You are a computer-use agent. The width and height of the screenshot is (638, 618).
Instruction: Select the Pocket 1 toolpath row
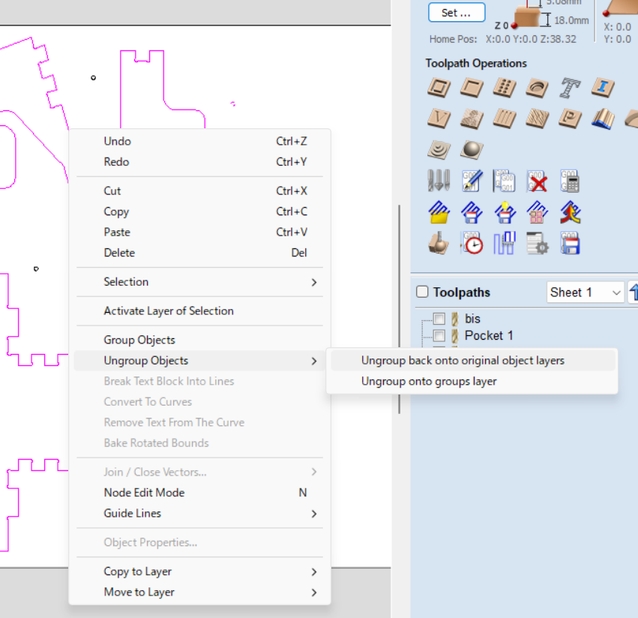click(489, 336)
